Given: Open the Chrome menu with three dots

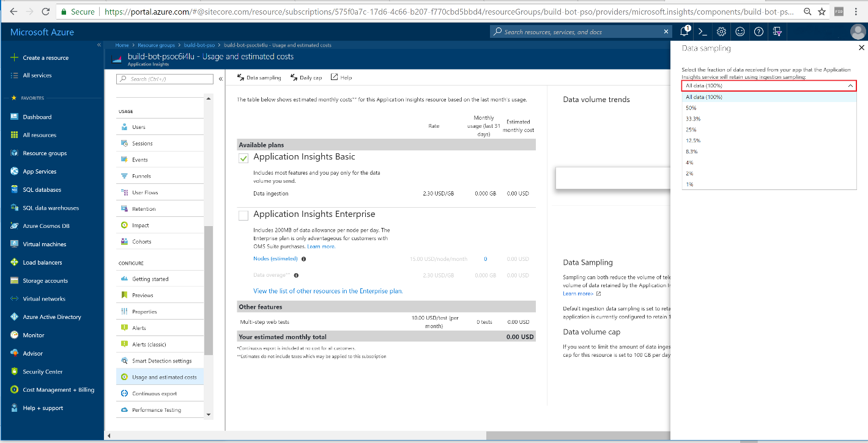Looking at the screenshot, I should pyautogui.click(x=858, y=12).
